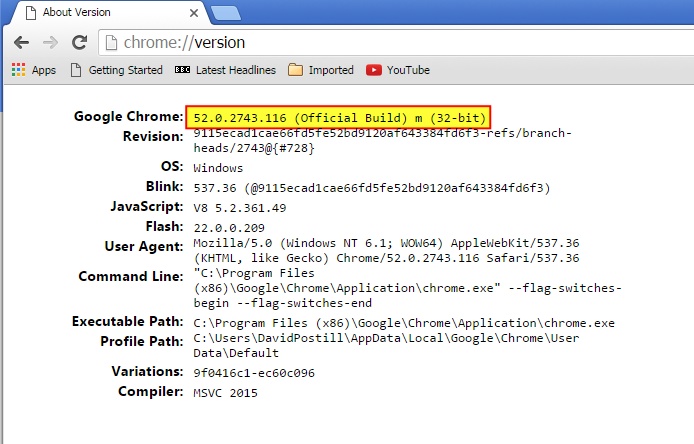Click the chrome://version address bar
Screen dimensions: 694x444
click(396, 42)
